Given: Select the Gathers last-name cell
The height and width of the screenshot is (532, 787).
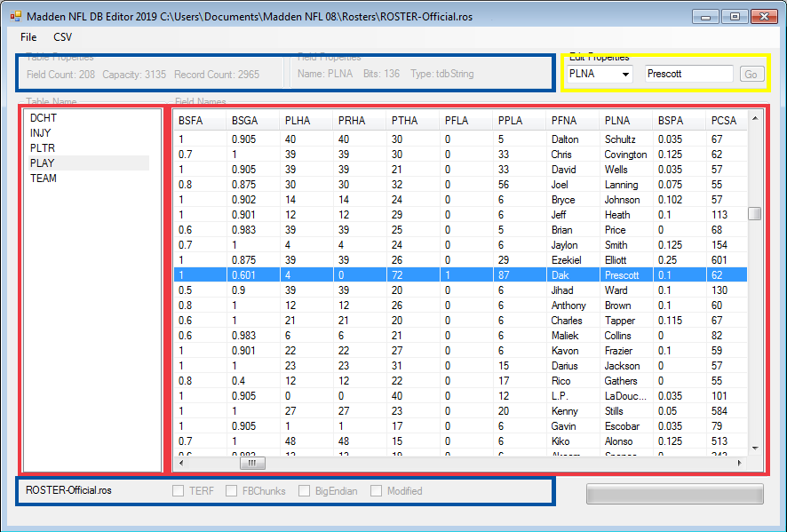Looking at the screenshot, I should [x=626, y=381].
